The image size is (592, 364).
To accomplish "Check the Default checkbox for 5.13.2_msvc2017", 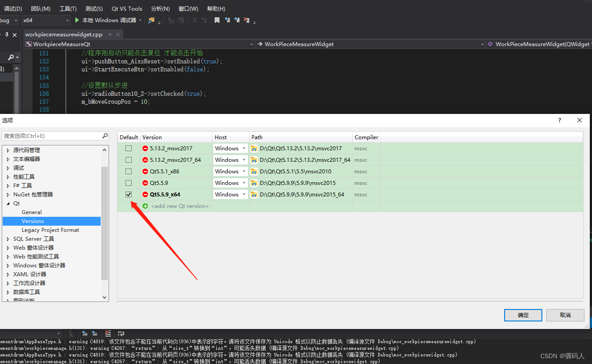I will (x=129, y=148).
